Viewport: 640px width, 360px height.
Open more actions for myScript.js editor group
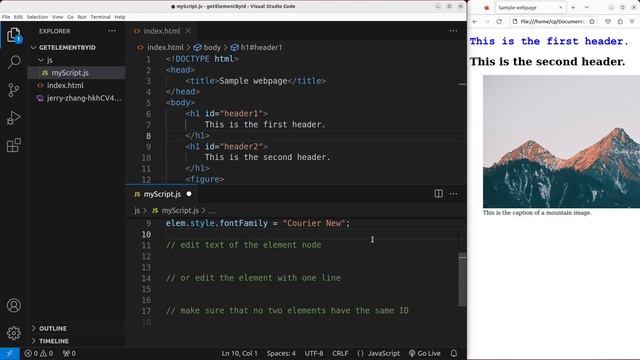453,194
